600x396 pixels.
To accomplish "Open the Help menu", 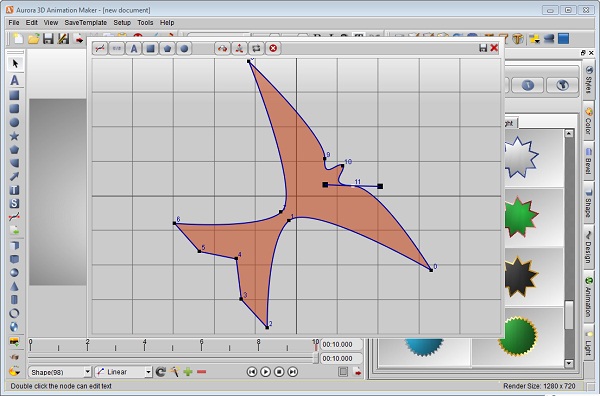I will [167, 23].
